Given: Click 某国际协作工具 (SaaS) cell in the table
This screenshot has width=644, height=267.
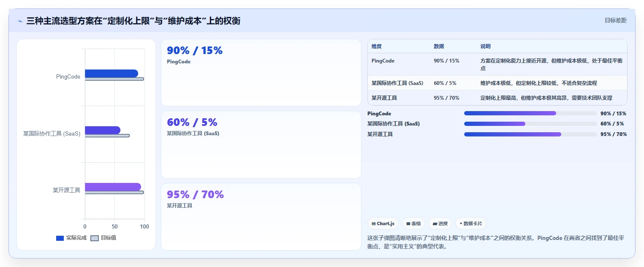Looking at the screenshot, I should (397, 83).
